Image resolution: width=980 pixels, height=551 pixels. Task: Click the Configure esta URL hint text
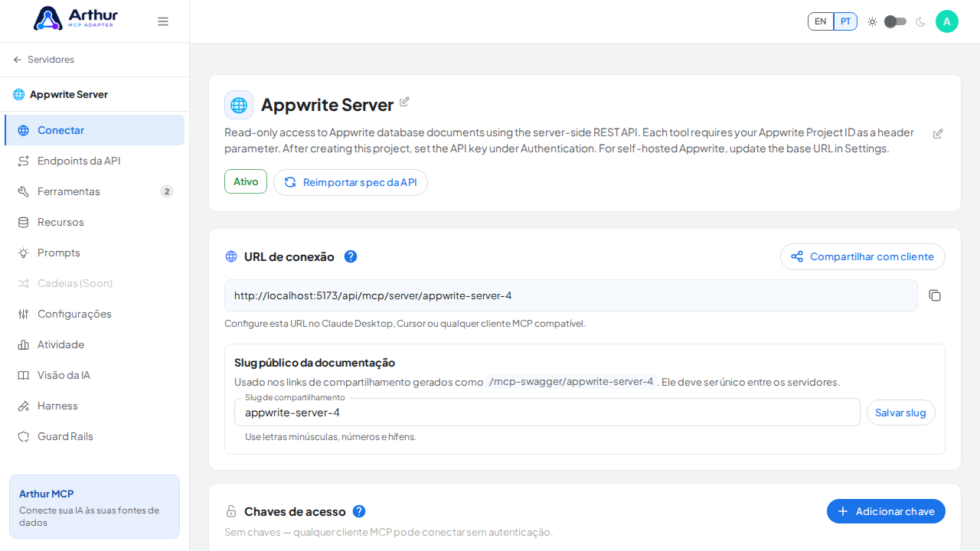coord(405,324)
